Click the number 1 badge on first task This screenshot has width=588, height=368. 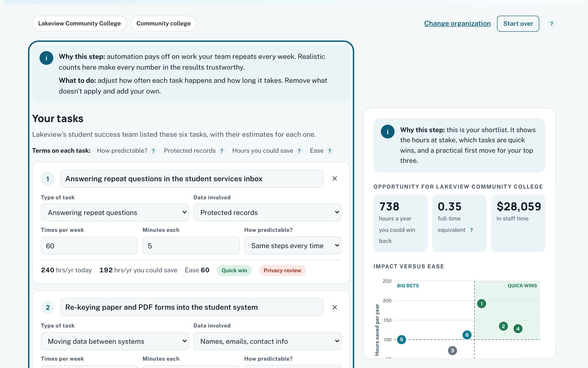[48, 179]
